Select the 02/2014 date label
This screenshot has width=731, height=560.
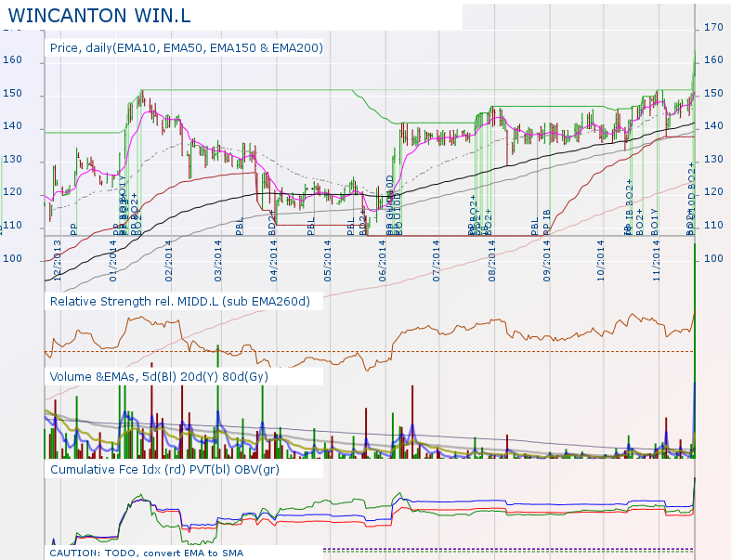(x=168, y=260)
